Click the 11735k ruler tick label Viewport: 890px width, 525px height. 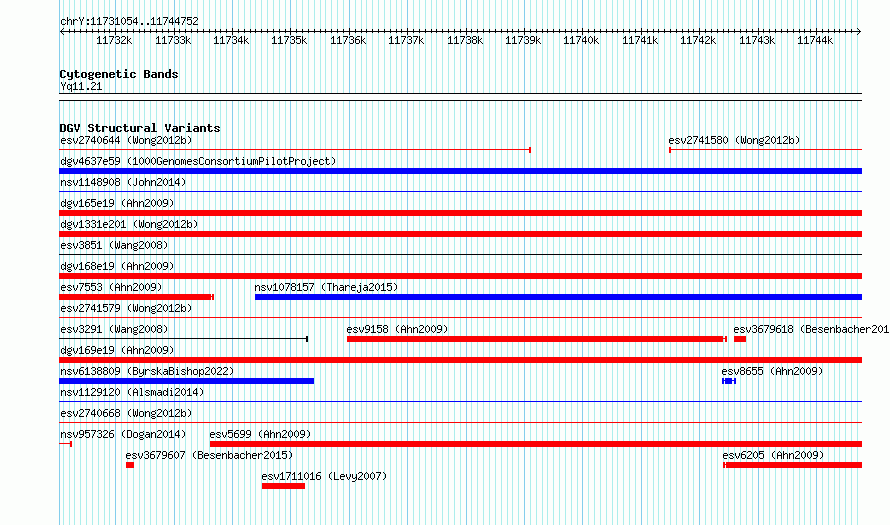coord(289,40)
